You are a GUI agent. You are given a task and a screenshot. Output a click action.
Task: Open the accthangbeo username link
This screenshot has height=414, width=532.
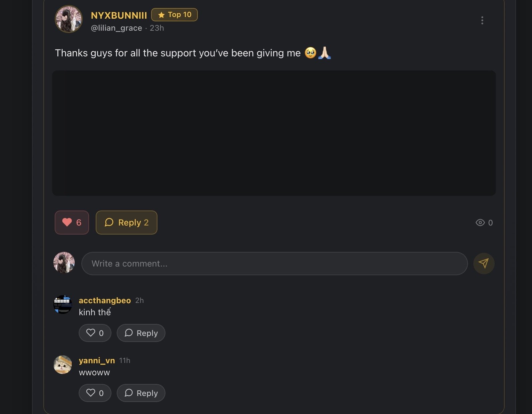point(105,301)
